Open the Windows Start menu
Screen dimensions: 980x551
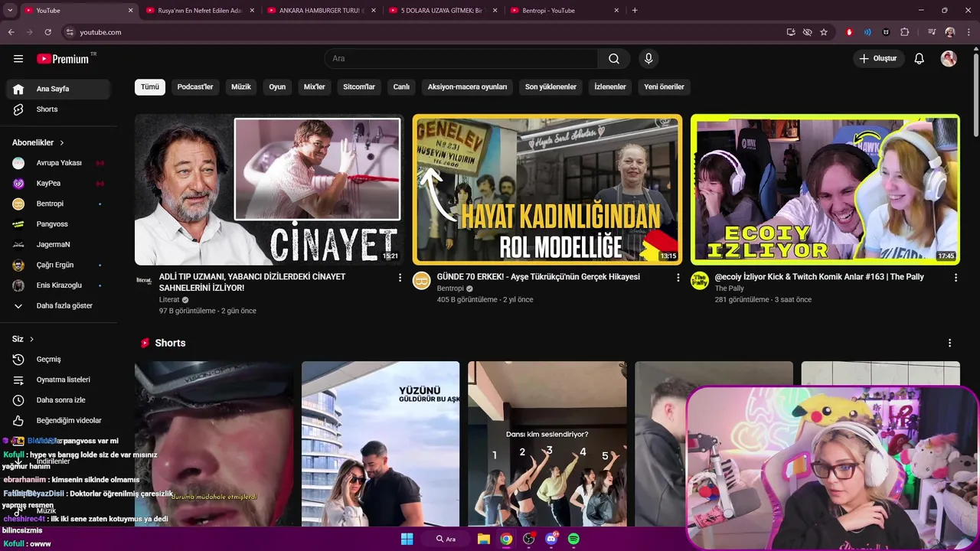click(407, 539)
